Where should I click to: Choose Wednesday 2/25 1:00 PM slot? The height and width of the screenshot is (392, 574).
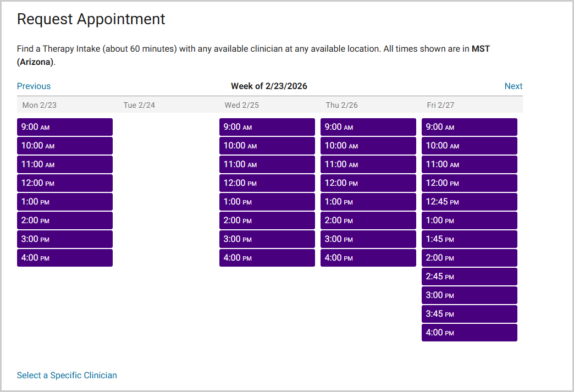point(267,202)
